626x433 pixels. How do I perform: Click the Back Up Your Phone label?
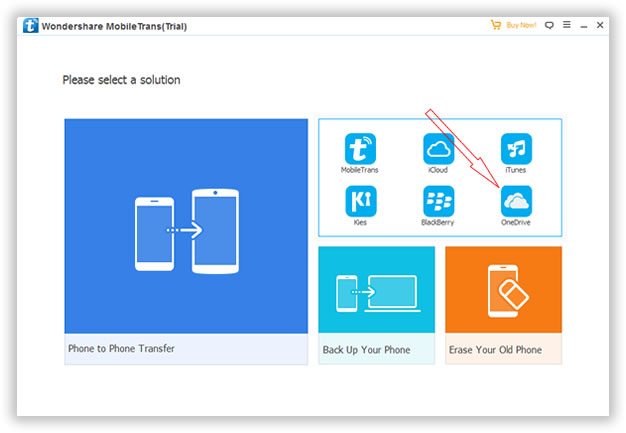point(366,350)
